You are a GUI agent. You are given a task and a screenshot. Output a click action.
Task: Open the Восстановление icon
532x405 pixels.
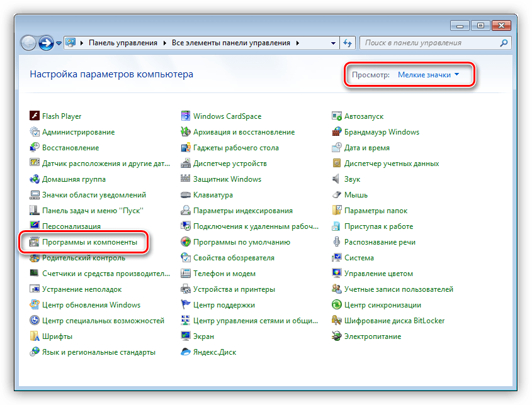coord(35,147)
